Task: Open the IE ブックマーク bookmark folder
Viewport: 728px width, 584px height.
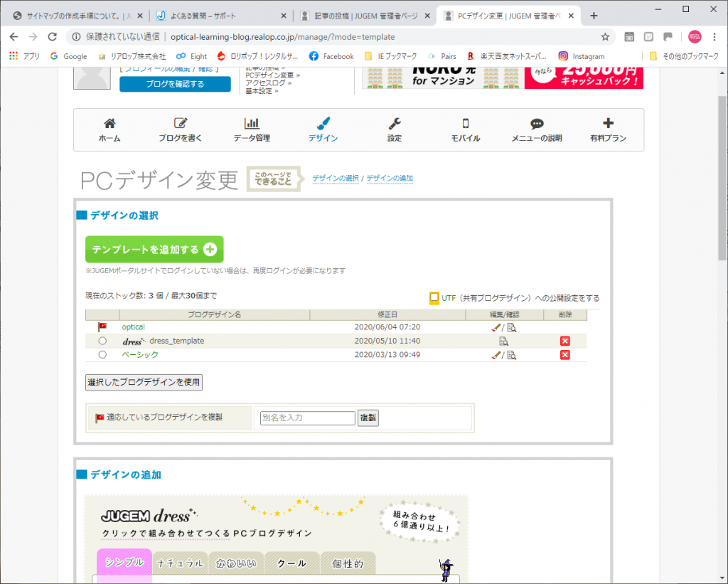Action: pyautogui.click(x=390, y=56)
